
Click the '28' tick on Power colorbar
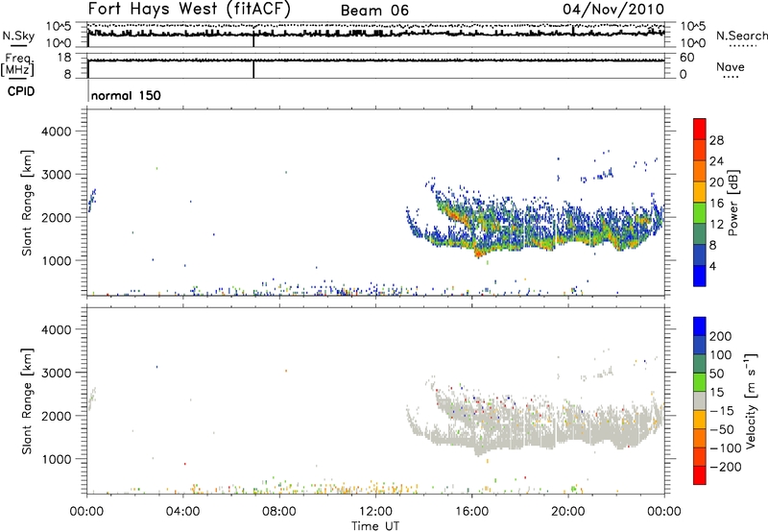(x=716, y=140)
